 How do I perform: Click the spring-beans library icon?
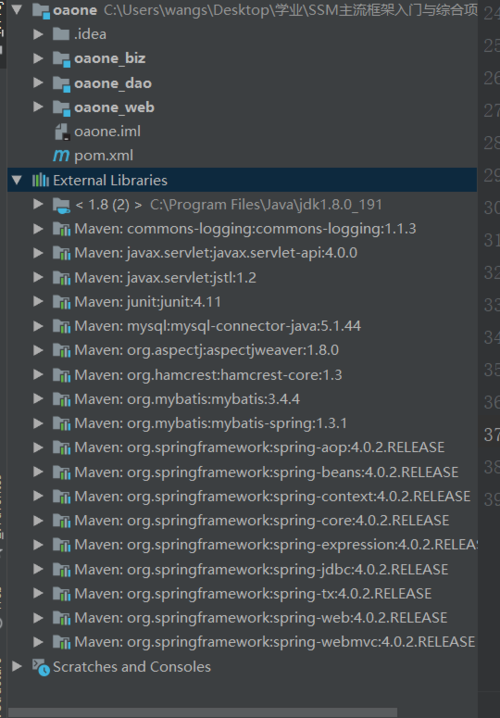(x=61, y=472)
